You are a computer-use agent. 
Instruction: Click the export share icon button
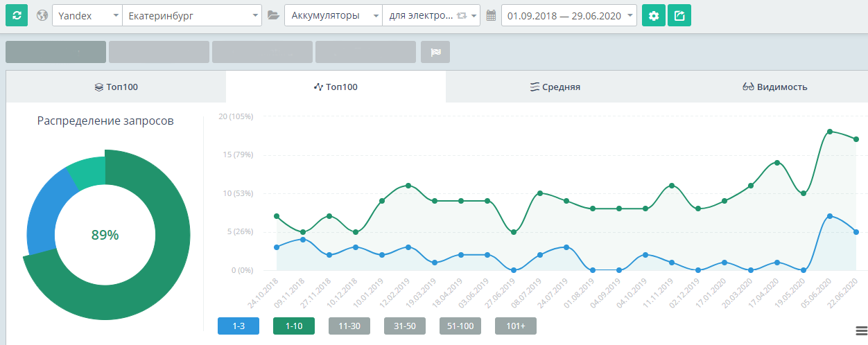[x=679, y=15]
